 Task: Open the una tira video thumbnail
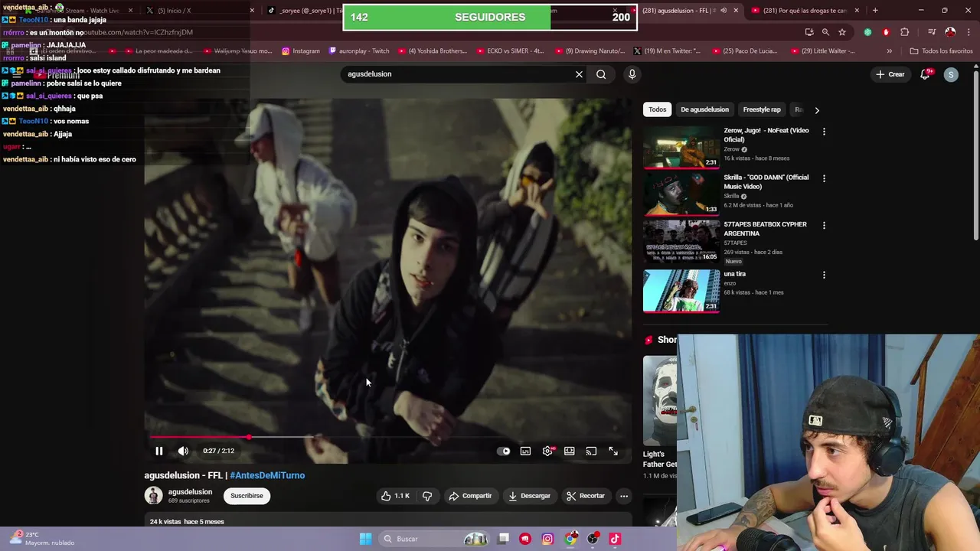[681, 291]
